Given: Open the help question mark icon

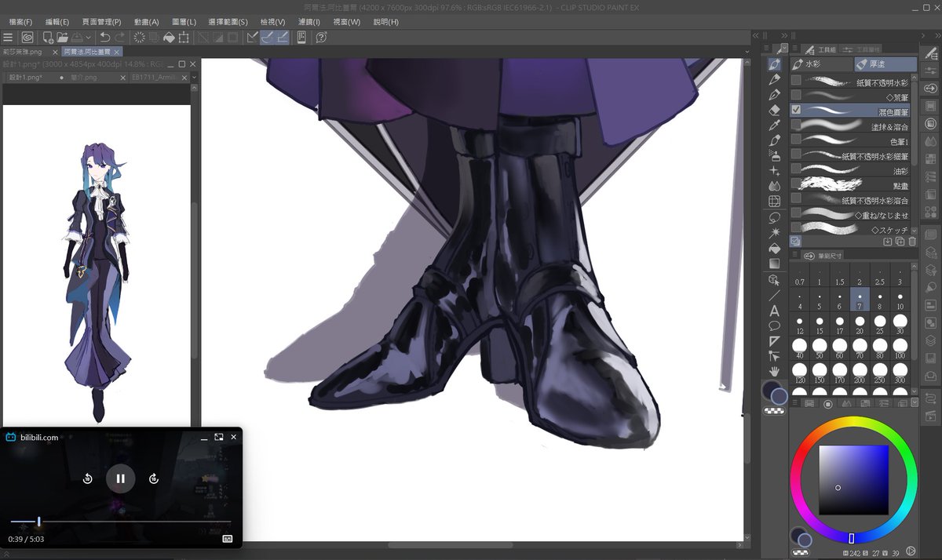Looking at the screenshot, I should 321,37.
